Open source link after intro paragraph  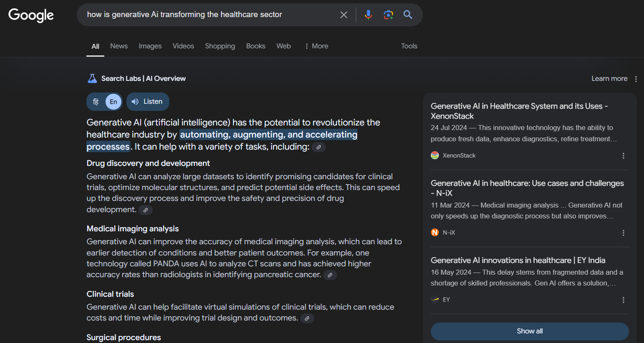(319, 147)
